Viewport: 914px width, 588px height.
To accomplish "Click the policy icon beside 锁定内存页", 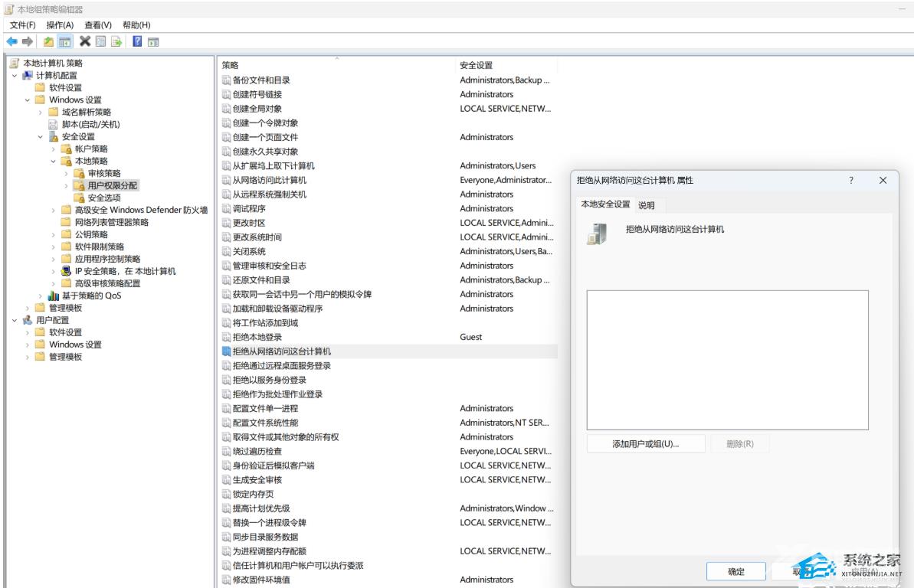I will coord(226,494).
